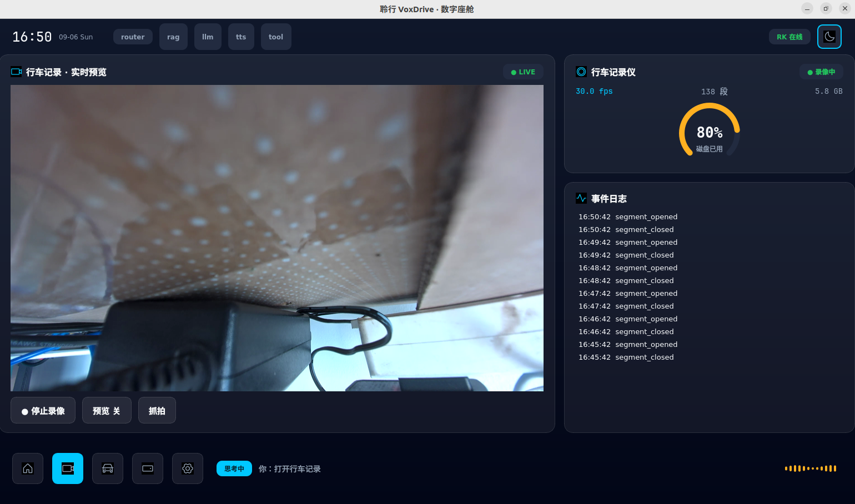855x504 pixels.
Task: Select log entry 16:47:42 segment_opened
Action: [x=628, y=293]
